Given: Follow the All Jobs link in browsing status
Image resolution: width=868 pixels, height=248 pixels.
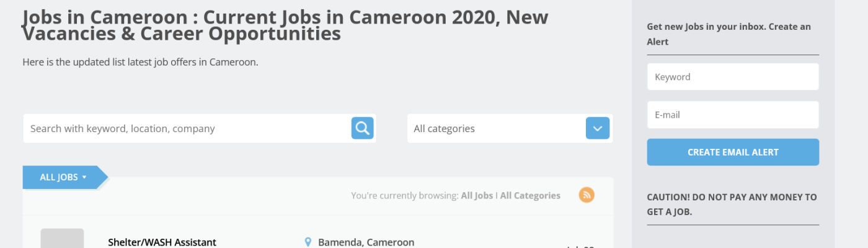Looking at the screenshot, I should 477,195.
